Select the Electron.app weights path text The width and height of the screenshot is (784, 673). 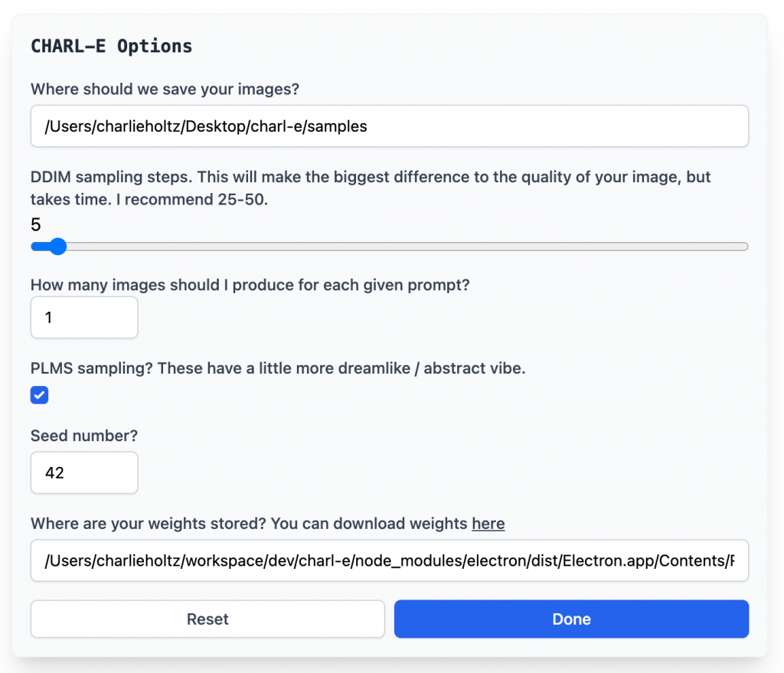click(389, 560)
